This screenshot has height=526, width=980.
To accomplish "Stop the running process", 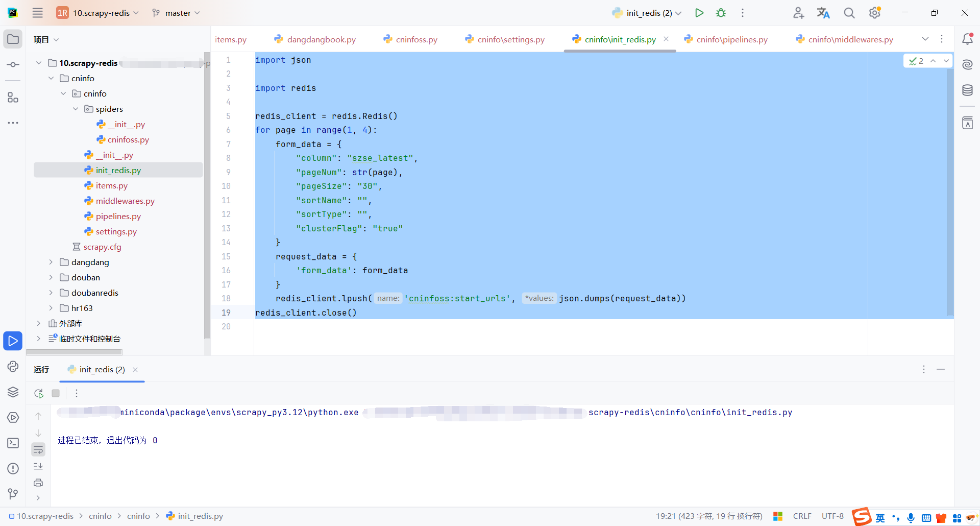I will [x=56, y=393].
